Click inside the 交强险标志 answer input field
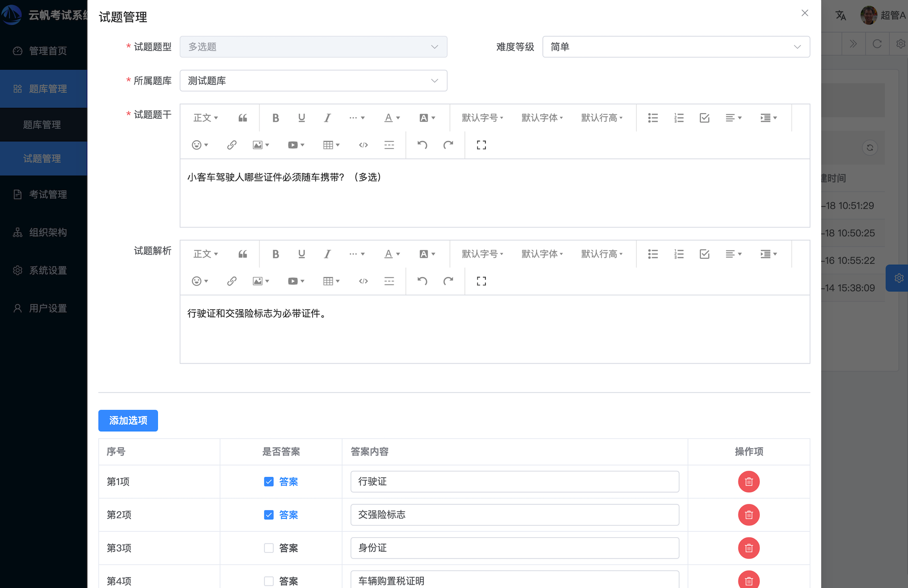908x588 pixels. click(514, 515)
